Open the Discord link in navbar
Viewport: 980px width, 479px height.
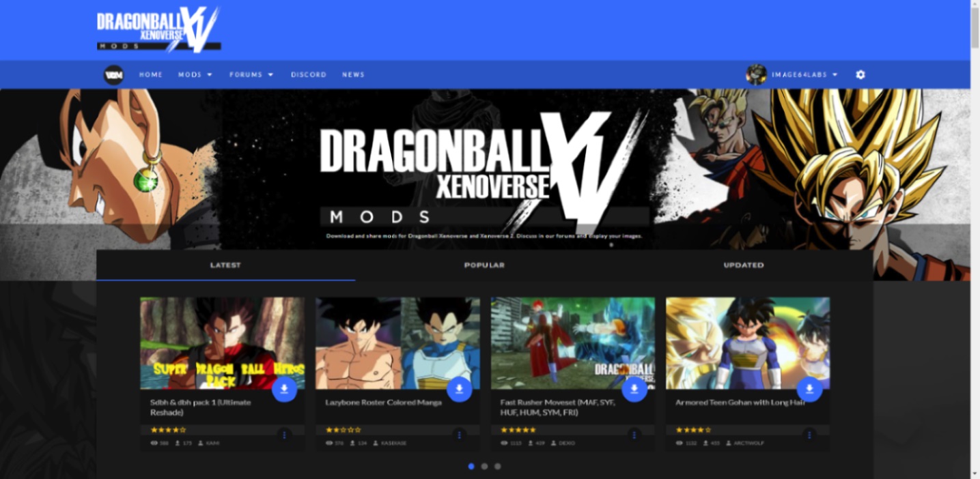pyautogui.click(x=309, y=74)
